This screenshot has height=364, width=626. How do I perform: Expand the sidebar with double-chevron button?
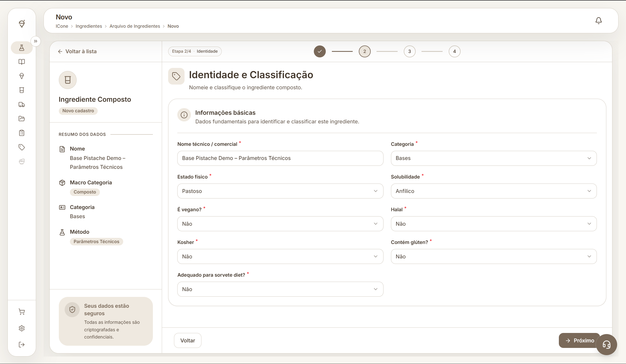pos(36,41)
